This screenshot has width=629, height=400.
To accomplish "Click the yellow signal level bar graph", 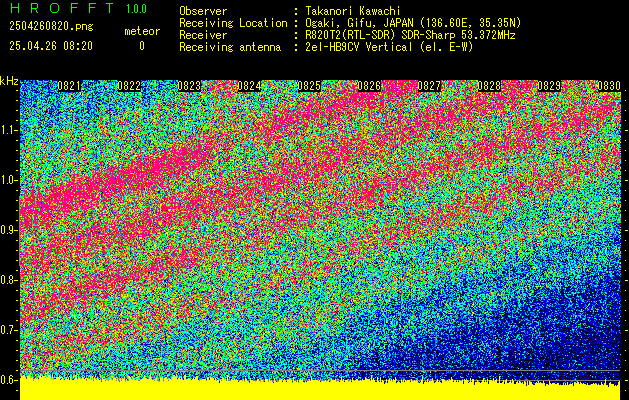I will tap(320, 390).
